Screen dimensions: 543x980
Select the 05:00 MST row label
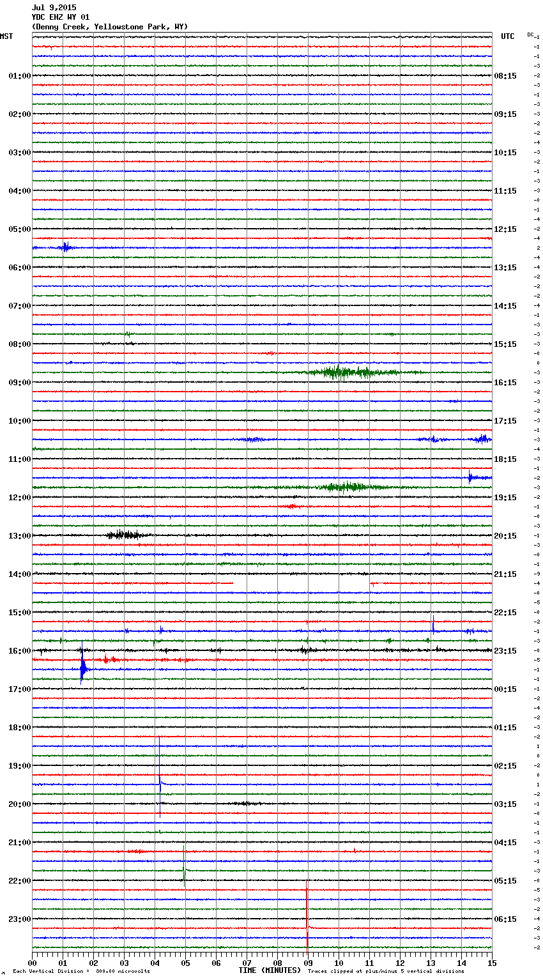click(x=20, y=229)
